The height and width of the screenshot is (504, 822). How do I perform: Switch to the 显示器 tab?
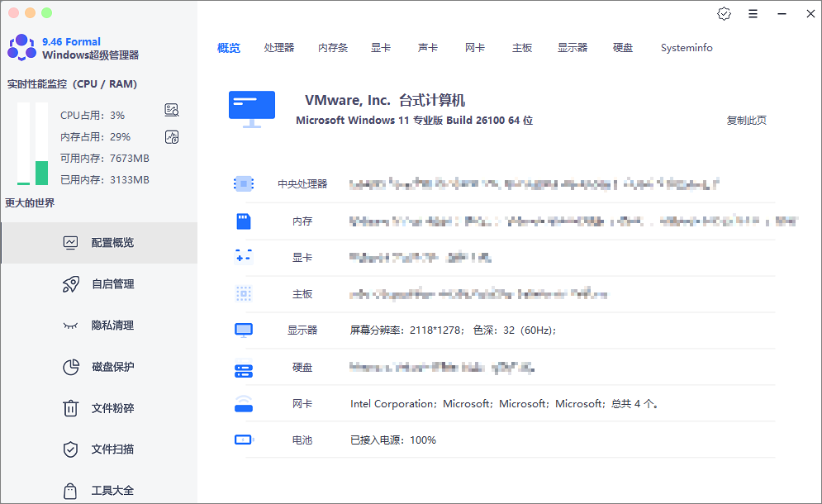(573, 48)
